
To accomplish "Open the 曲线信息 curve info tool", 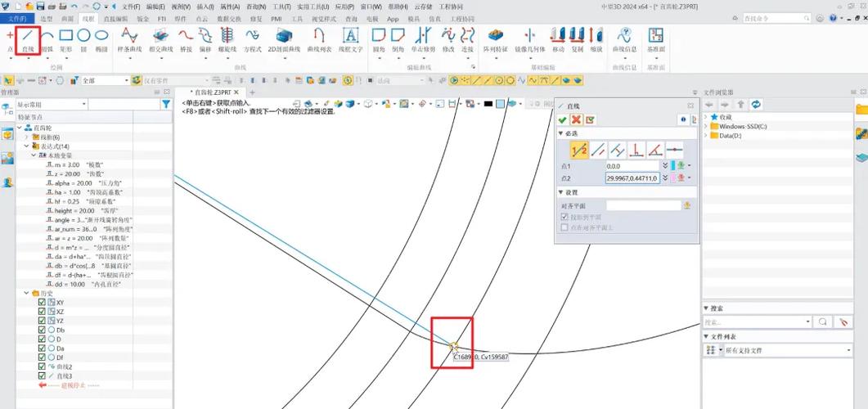I will point(624,40).
